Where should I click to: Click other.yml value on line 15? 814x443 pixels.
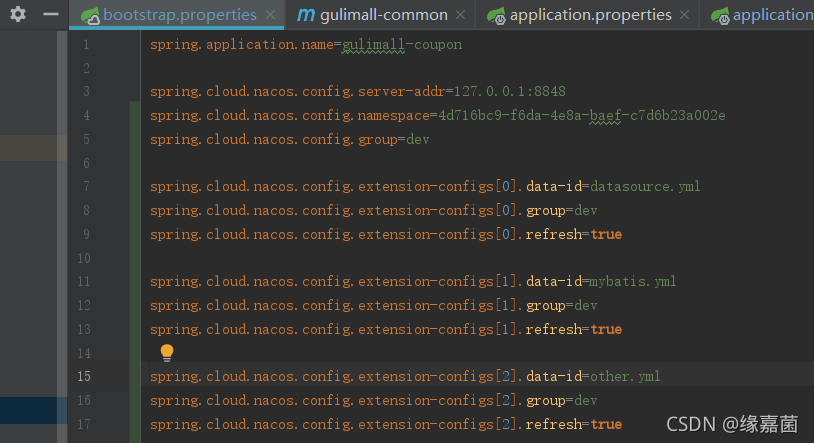[626, 377]
